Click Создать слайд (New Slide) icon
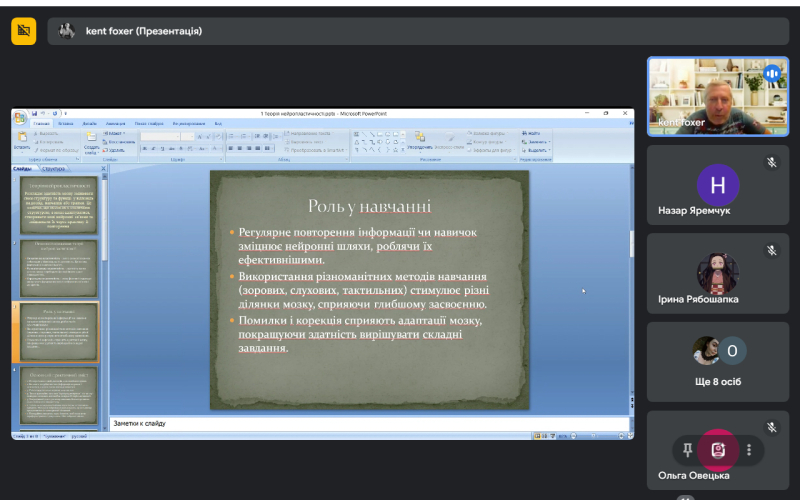 point(91,137)
